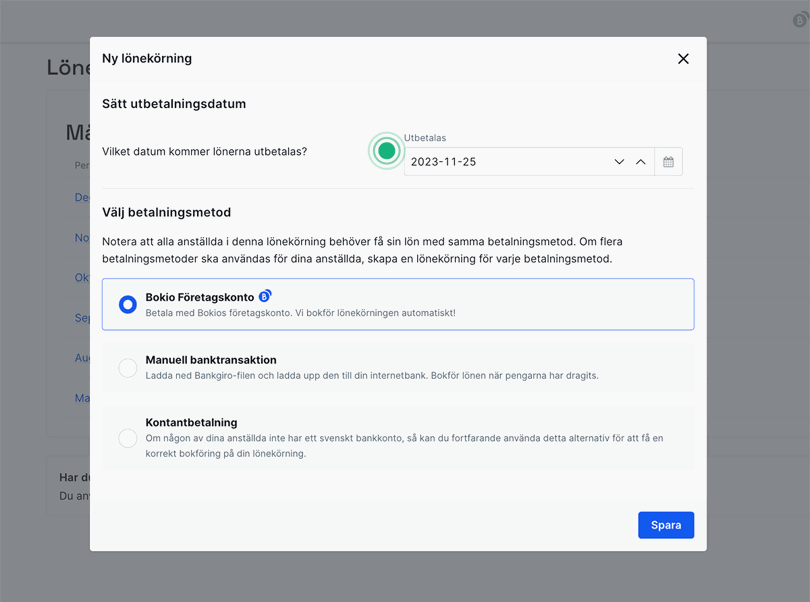The image size is (810, 602).
Task: Click the Bokio Företagskonto option title
Action: click(x=199, y=297)
